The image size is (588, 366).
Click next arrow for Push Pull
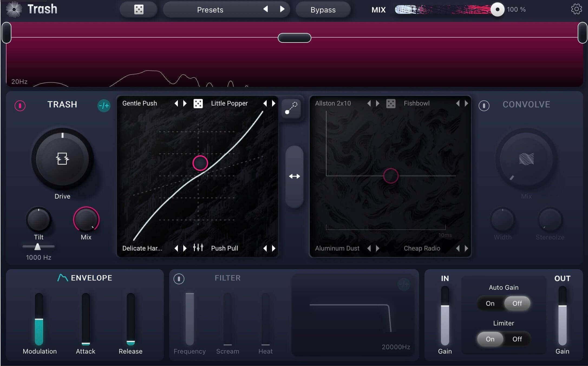pos(274,248)
